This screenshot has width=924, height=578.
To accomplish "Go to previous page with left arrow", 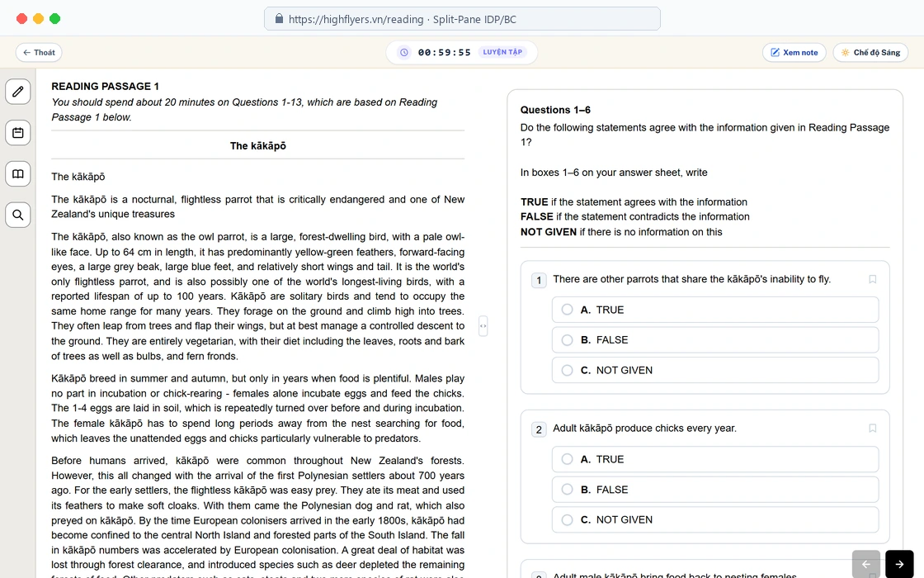I will (x=866, y=565).
